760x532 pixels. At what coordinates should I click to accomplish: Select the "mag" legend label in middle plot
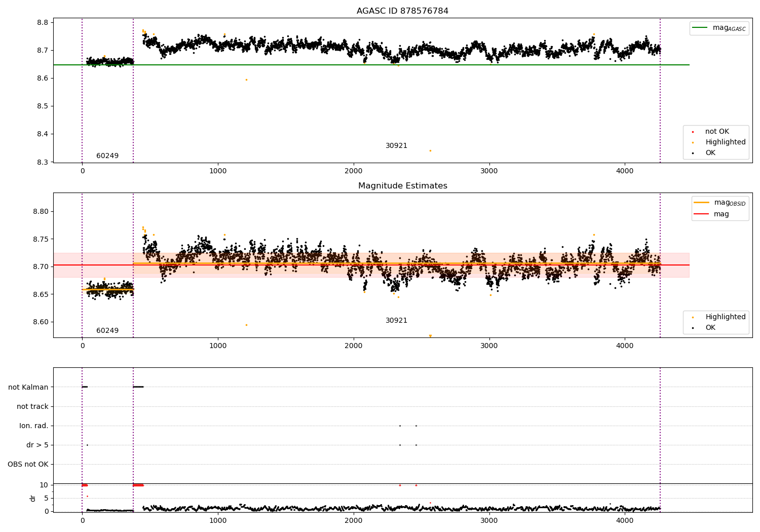coord(721,214)
